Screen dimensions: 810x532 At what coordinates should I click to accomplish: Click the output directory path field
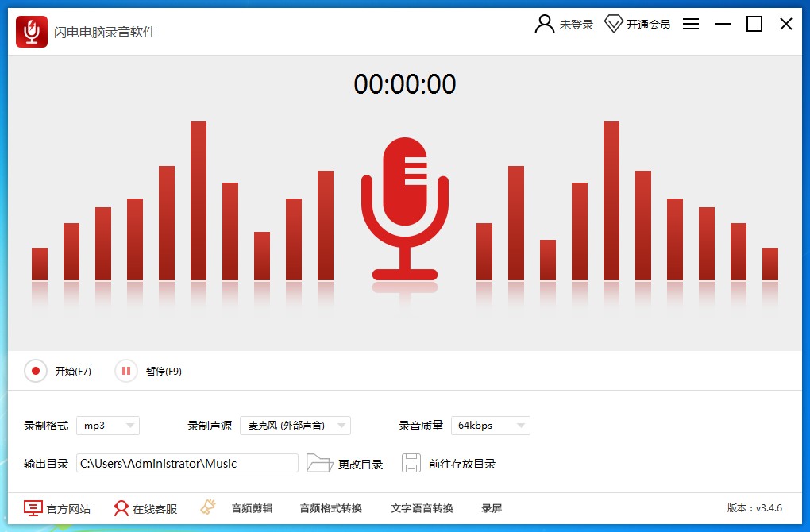pyautogui.click(x=187, y=464)
